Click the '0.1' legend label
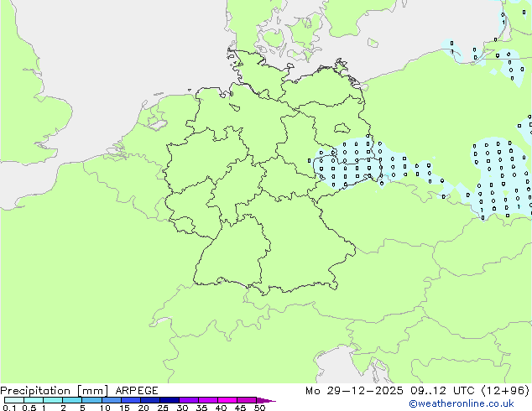The width and height of the screenshot is (532, 411). pyautogui.click(x=9, y=408)
